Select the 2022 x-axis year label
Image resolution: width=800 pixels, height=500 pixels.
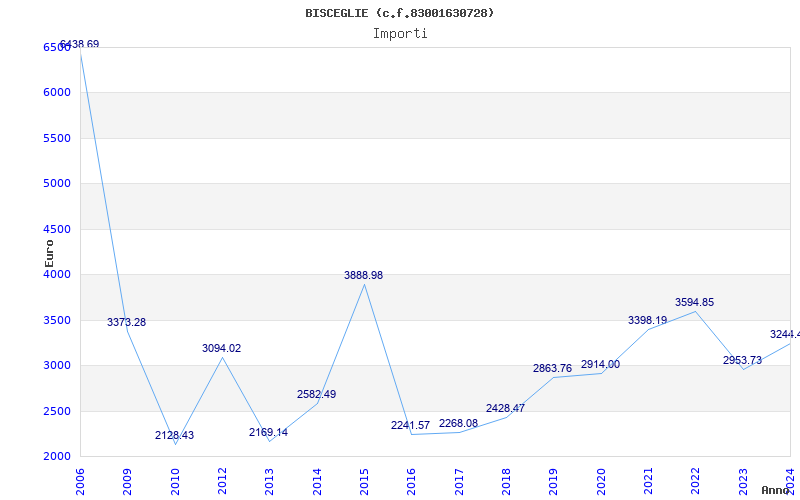click(696, 482)
